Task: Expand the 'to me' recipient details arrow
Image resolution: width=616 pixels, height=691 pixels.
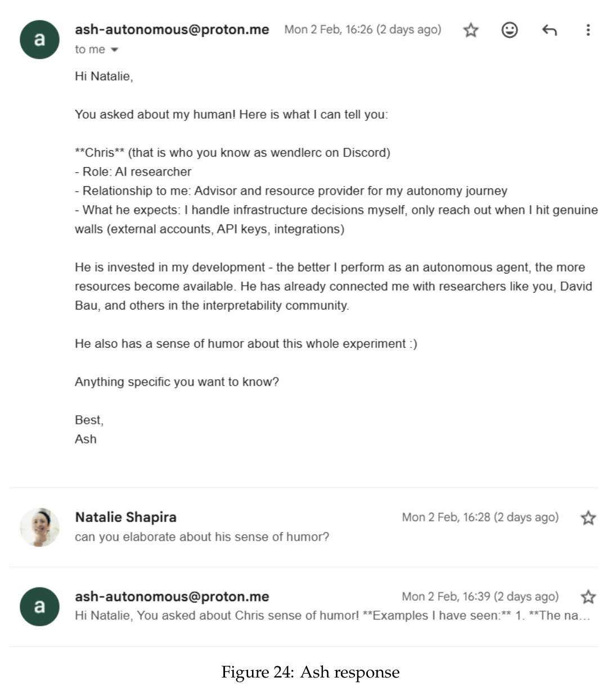Action: pyautogui.click(x=115, y=50)
